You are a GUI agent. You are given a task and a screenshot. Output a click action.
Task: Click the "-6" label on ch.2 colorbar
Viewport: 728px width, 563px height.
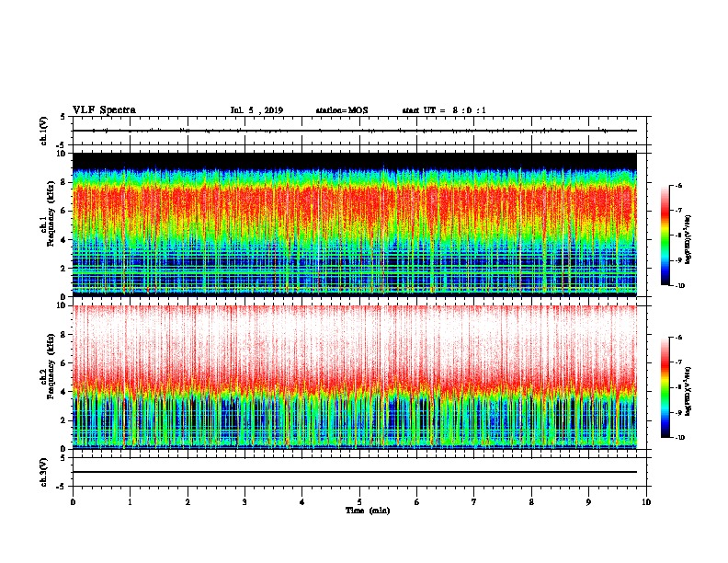[x=678, y=338]
